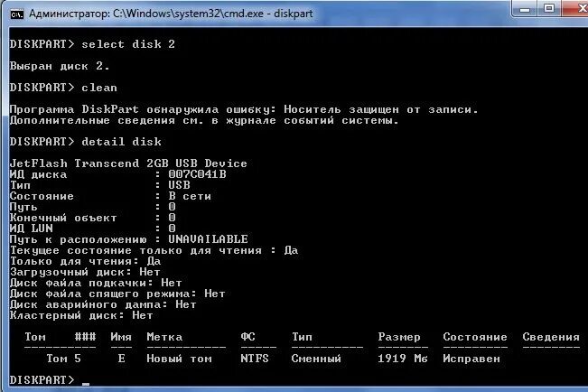Click the 'Размер' column header
Viewport: 588px width, 392px height.
point(399,337)
